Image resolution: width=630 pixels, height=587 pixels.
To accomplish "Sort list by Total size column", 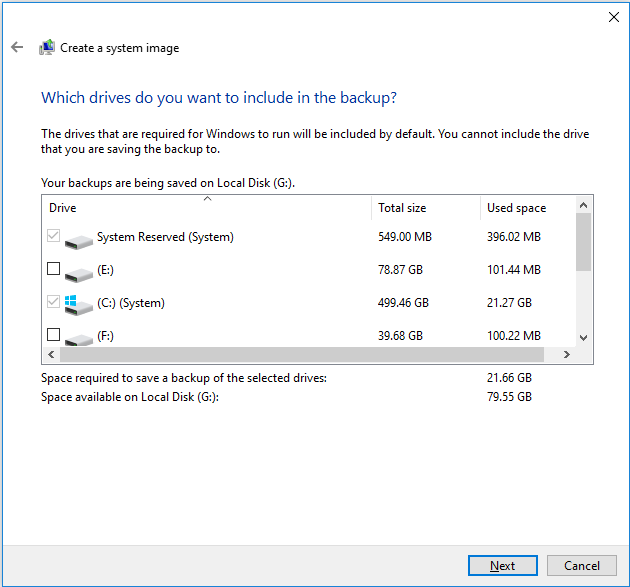I will coord(426,208).
